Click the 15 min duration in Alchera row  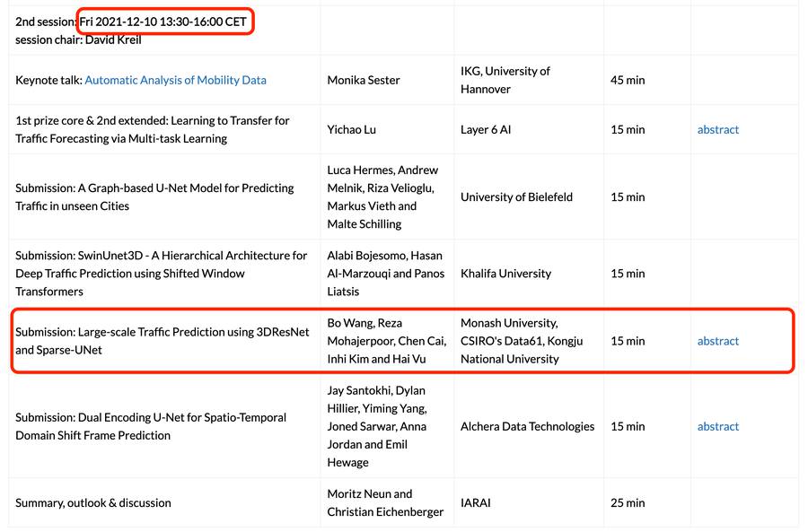(628, 426)
